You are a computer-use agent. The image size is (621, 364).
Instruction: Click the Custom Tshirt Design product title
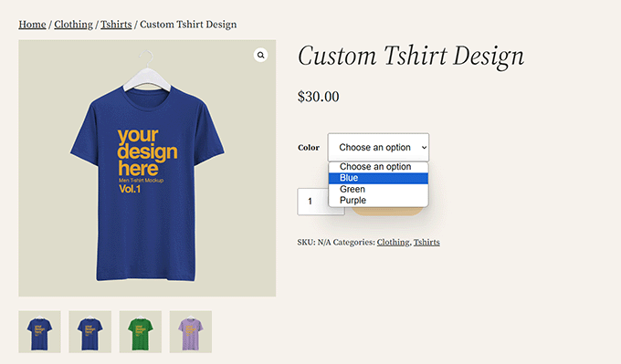411,57
